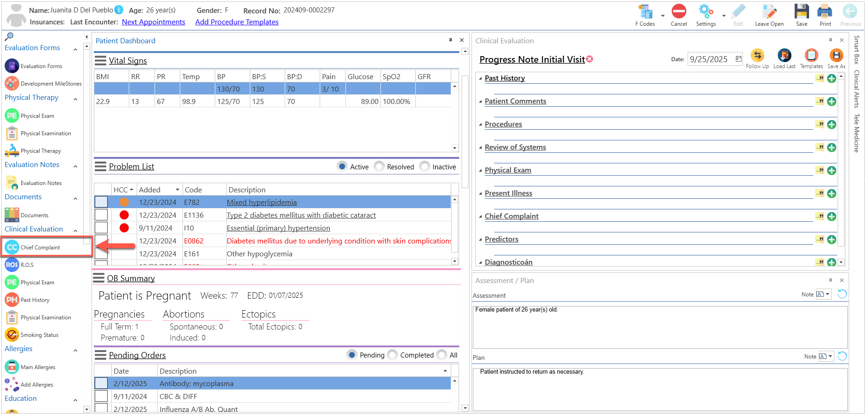Open the Settings gears icon

pyautogui.click(x=706, y=12)
